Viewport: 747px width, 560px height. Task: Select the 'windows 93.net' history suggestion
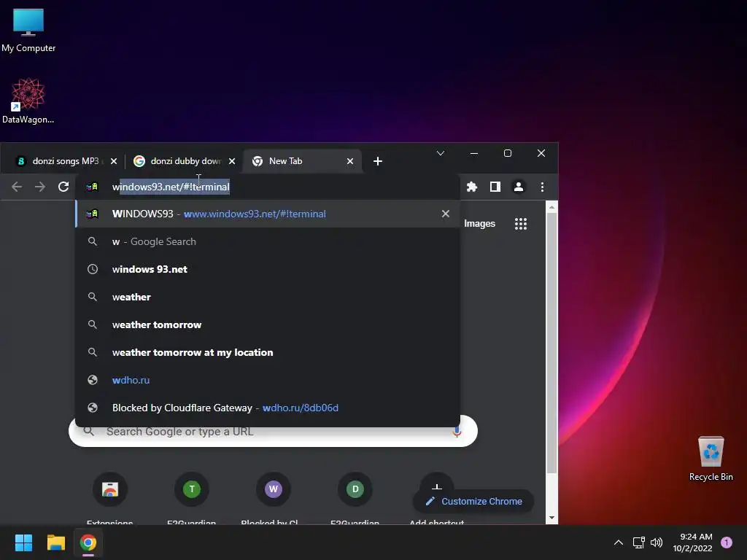click(268, 269)
